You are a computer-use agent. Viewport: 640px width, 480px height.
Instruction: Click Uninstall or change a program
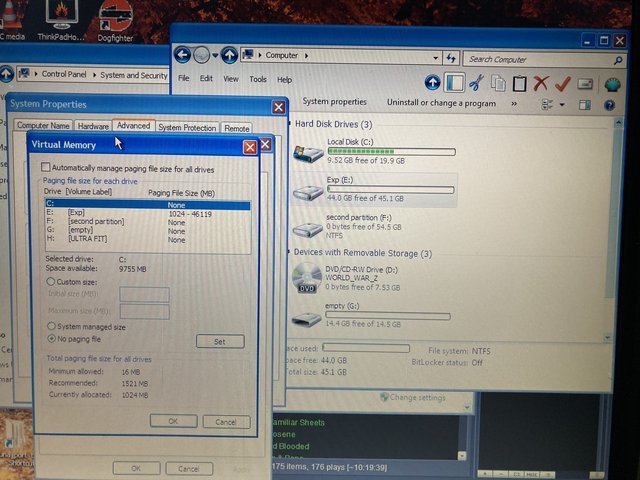coord(441,103)
